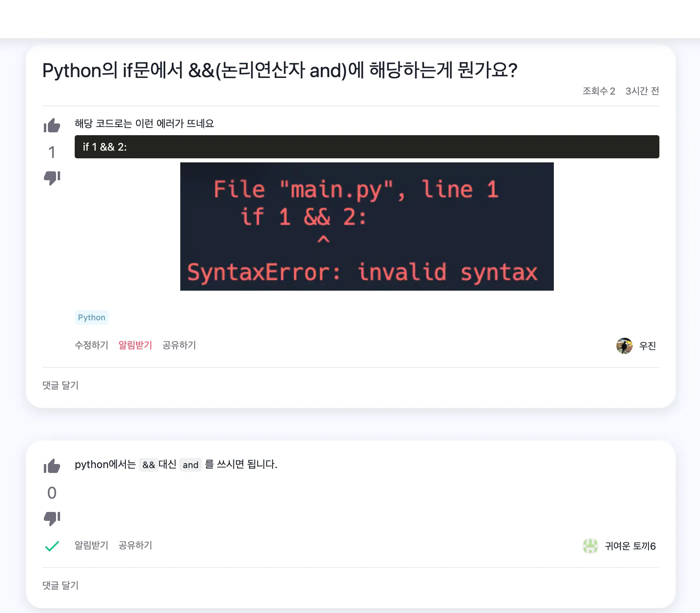
Task: Upvote the answer from 귀여운 토끼6
Action: click(52, 466)
